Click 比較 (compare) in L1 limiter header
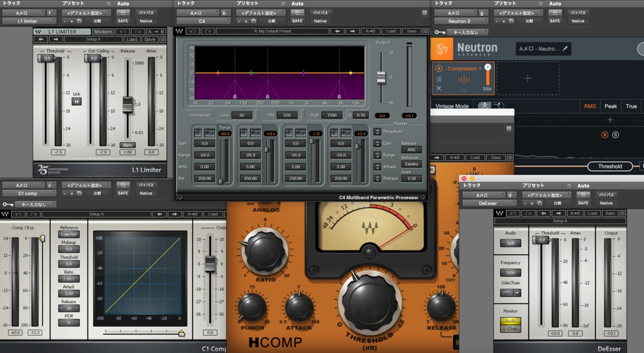Viewport: 644px width, 353px height. [x=97, y=21]
